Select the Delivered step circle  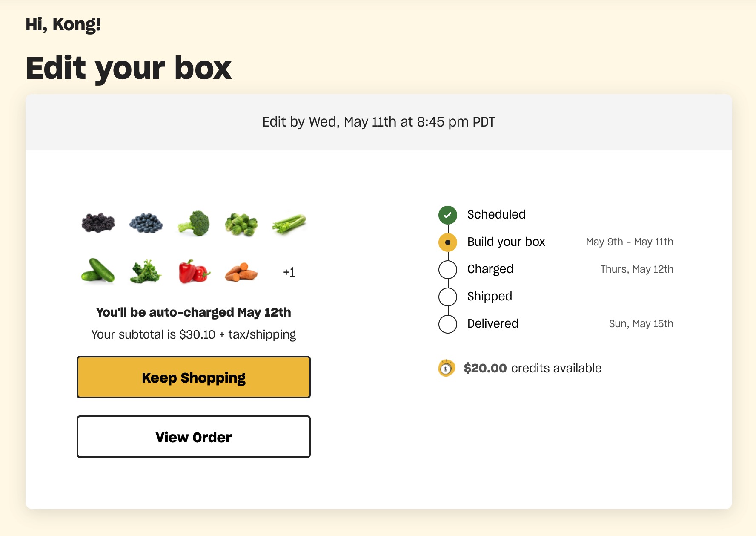coord(448,324)
